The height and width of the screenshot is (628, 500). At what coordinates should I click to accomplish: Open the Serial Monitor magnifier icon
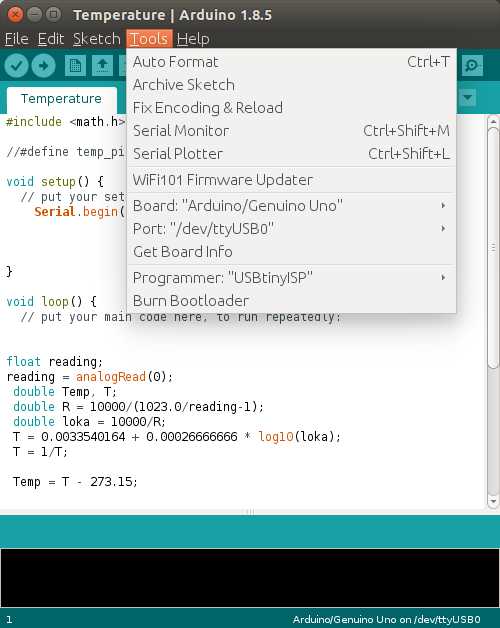point(472,65)
